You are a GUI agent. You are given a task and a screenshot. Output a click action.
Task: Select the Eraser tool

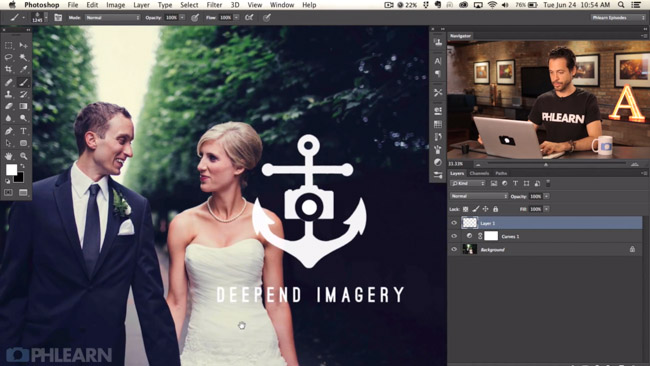pyautogui.click(x=9, y=106)
